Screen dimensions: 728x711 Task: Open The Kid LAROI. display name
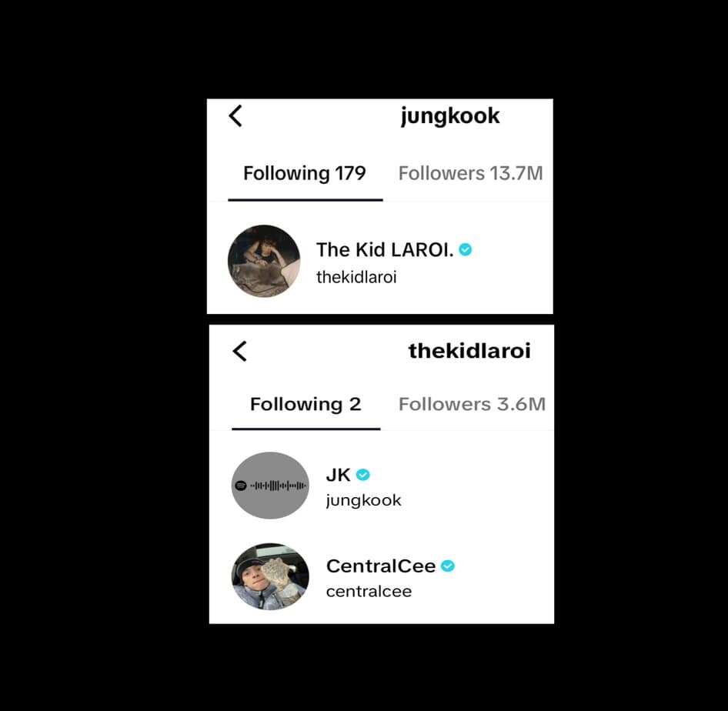tap(385, 249)
